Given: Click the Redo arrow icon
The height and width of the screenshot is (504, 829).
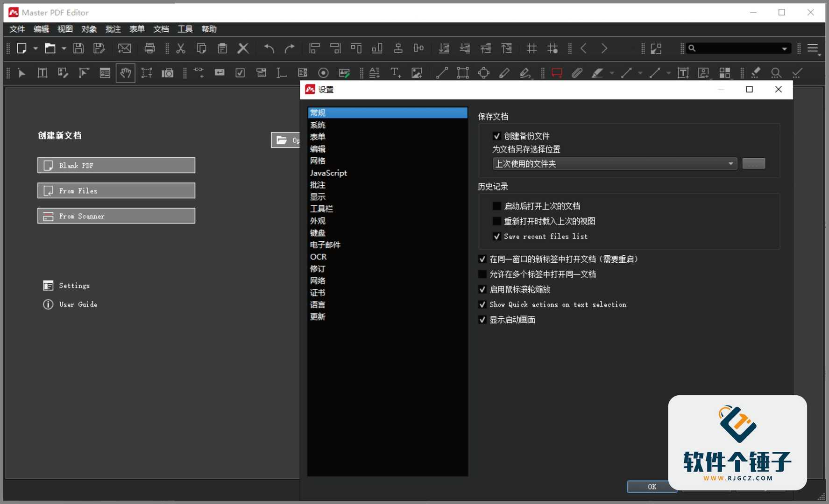Looking at the screenshot, I should (x=290, y=48).
